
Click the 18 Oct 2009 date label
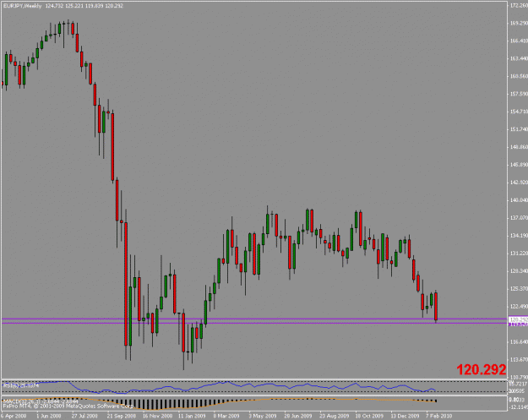[369, 416]
